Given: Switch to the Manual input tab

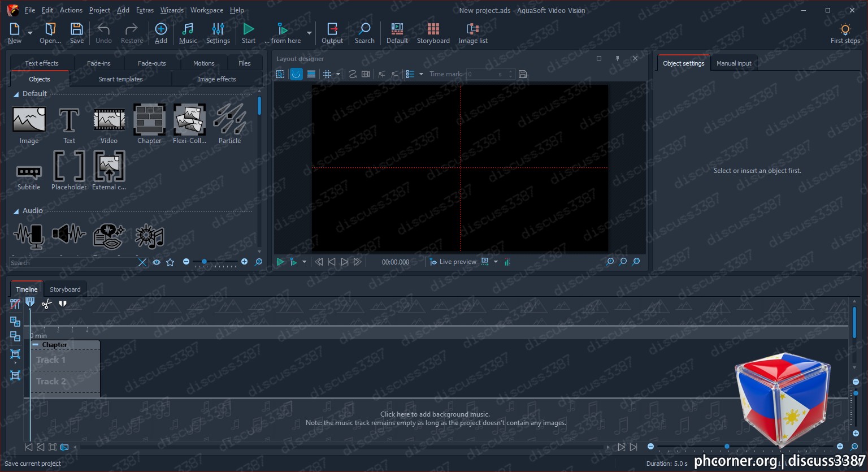Looking at the screenshot, I should 734,63.
